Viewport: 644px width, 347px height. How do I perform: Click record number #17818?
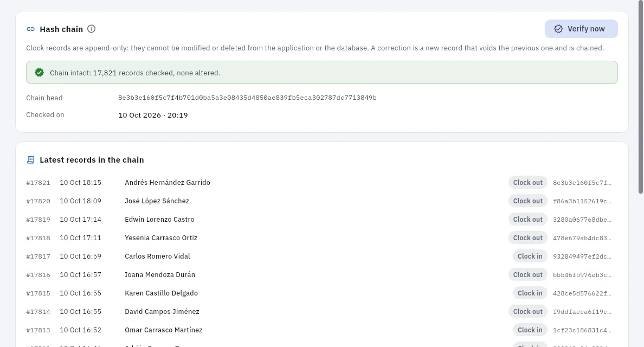[x=38, y=238]
